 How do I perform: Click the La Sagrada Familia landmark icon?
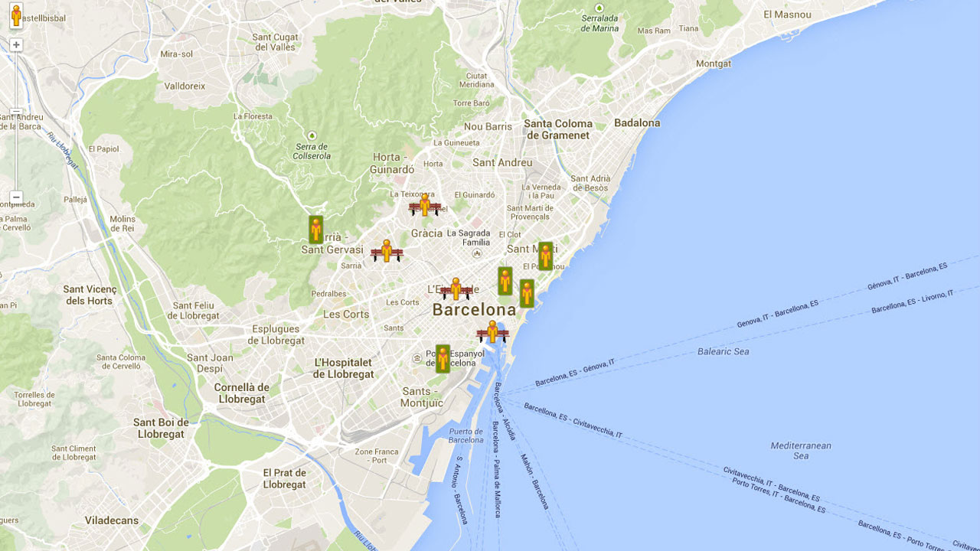477,253
